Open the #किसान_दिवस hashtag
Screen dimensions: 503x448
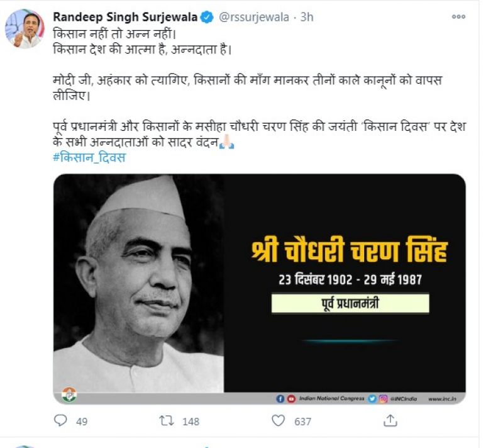(89, 157)
